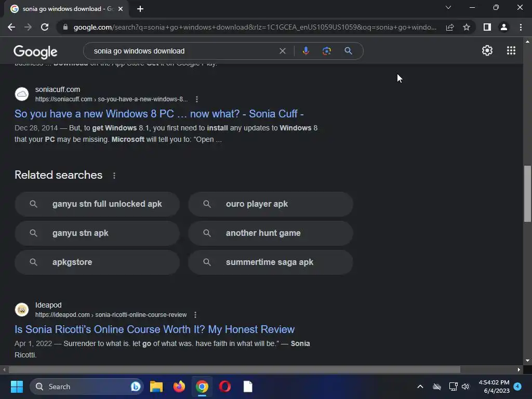
Task: Open Chrome's side panel
Action: pyautogui.click(x=487, y=27)
